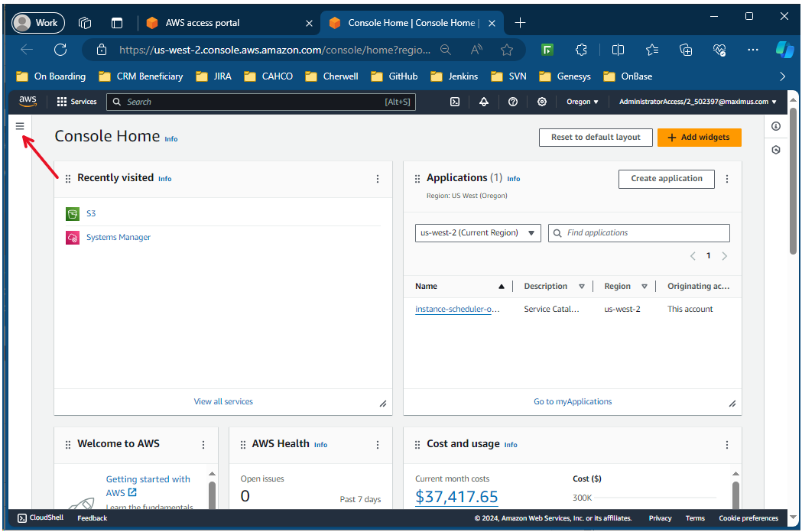Image resolution: width=802 pixels, height=532 pixels.
Task: Go to previous page of applications
Action: tap(693, 256)
